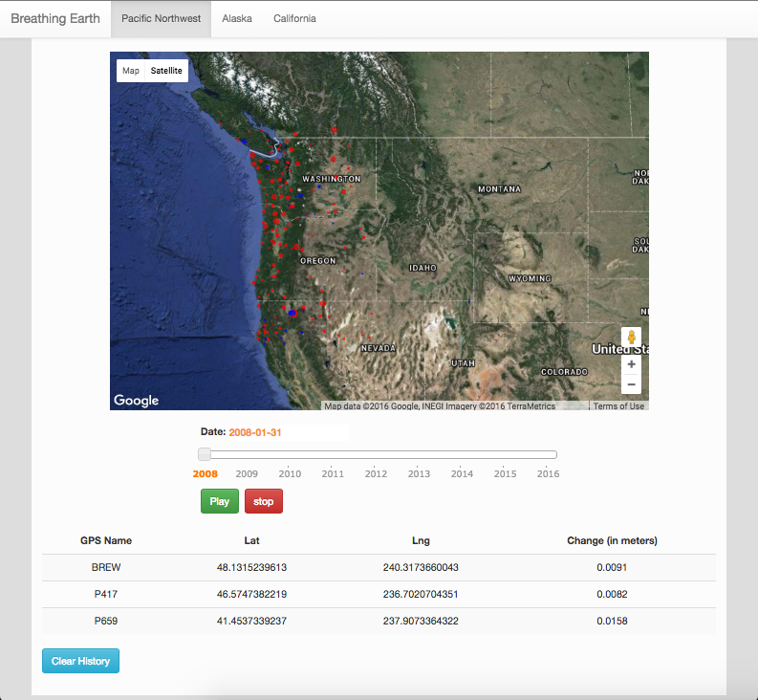Click change value 0.0158

[x=612, y=621]
